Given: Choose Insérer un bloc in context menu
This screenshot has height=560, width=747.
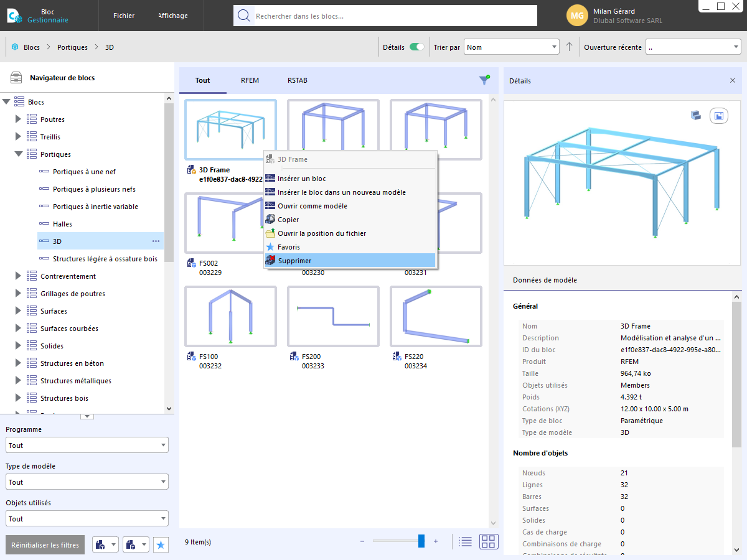Looking at the screenshot, I should pos(350,179).
